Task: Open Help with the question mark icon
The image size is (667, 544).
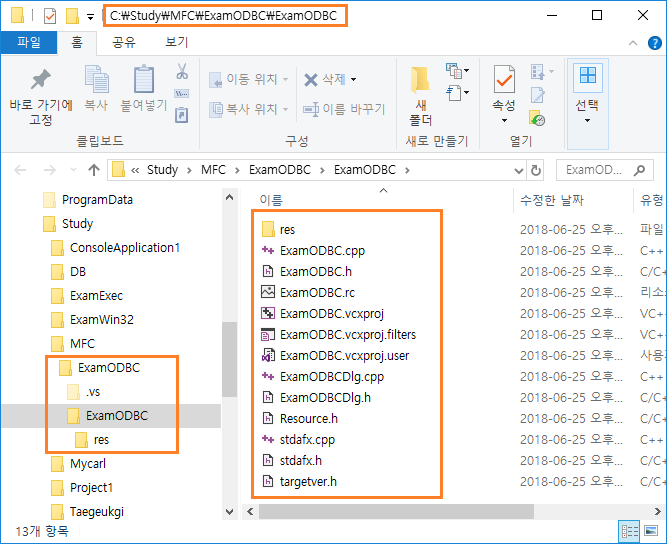Action: (x=654, y=43)
